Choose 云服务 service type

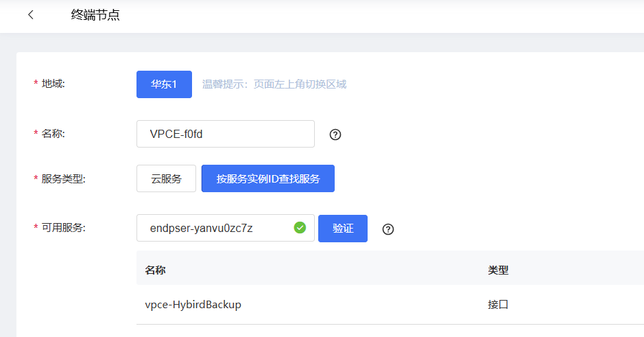coord(167,178)
